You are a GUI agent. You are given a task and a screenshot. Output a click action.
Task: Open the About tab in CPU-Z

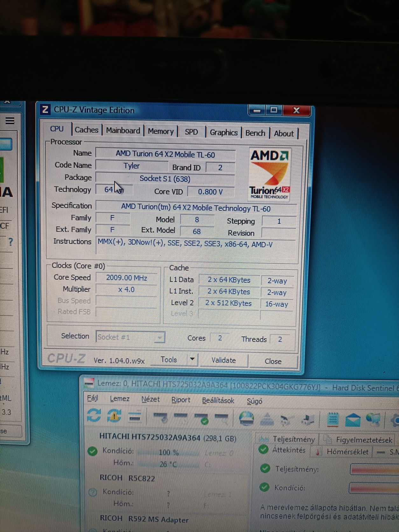(284, 134)
